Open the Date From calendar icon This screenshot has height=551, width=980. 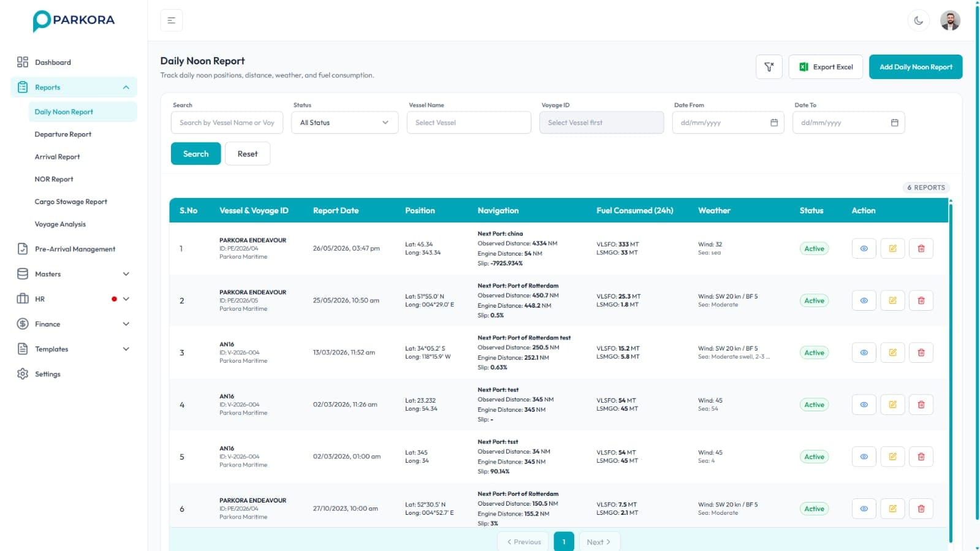773,123
